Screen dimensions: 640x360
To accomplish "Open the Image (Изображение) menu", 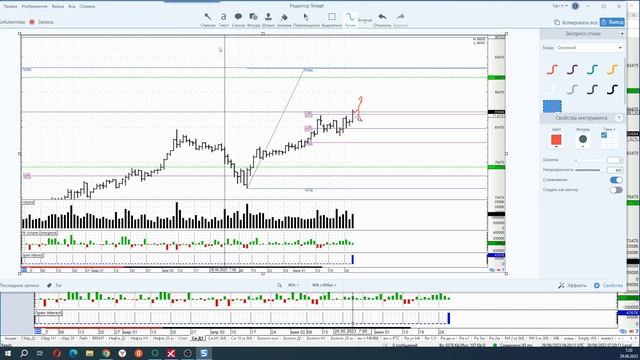I will [34, 6].
